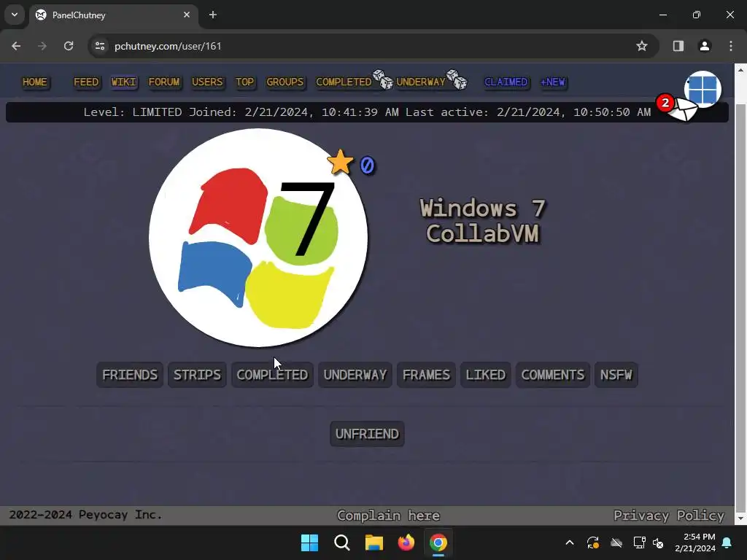Show this user's STRIPS
This screenshot has width=747, height=560.
pyautogui.click(x=197, y=375)
